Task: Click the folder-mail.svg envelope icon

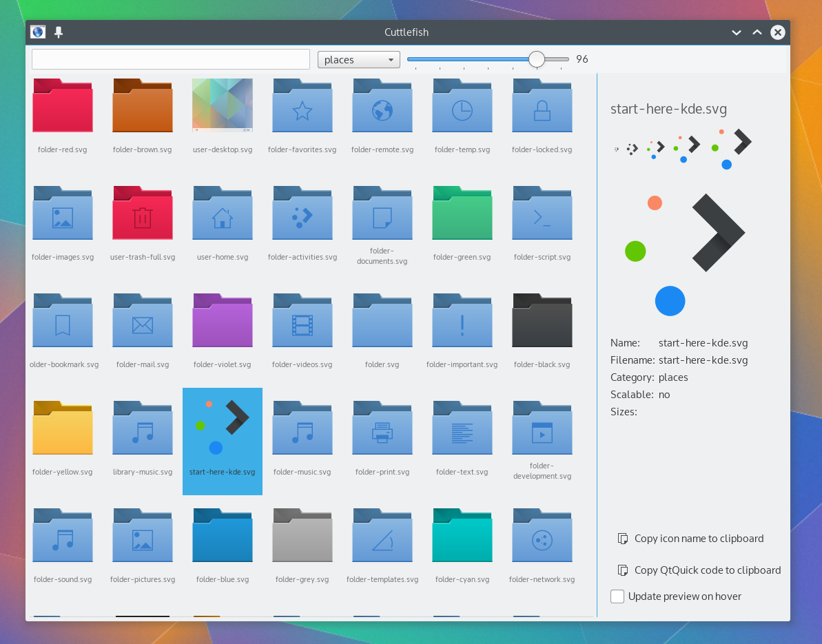Action: [x=143, y=322]
